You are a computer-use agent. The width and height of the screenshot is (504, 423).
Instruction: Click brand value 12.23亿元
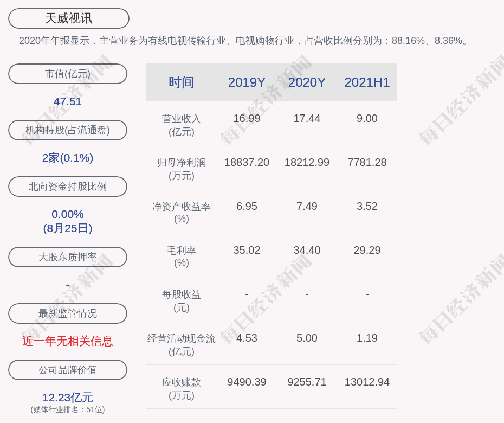pyautogui.click(x=68, y=398)
